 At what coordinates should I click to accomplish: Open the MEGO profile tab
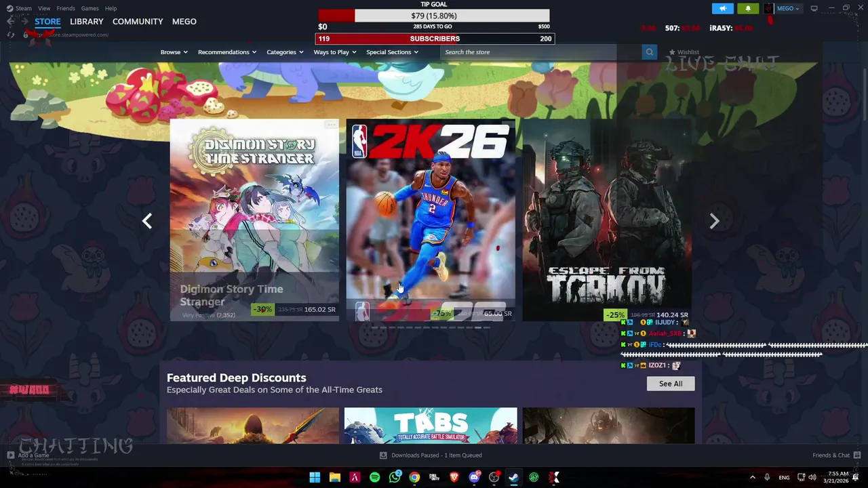(184, 22)
